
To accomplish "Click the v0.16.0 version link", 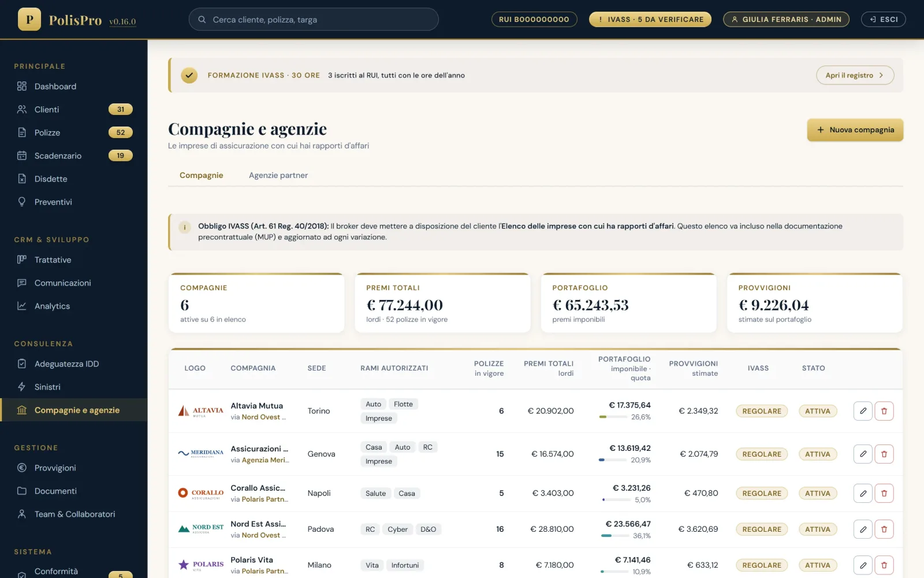I will (x=122, y=22).
